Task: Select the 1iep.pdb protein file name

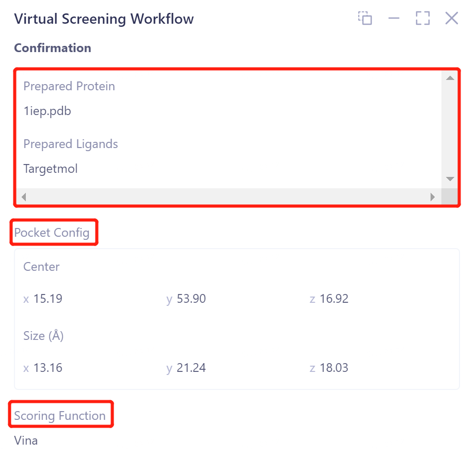Action: (x=47, y=111)
